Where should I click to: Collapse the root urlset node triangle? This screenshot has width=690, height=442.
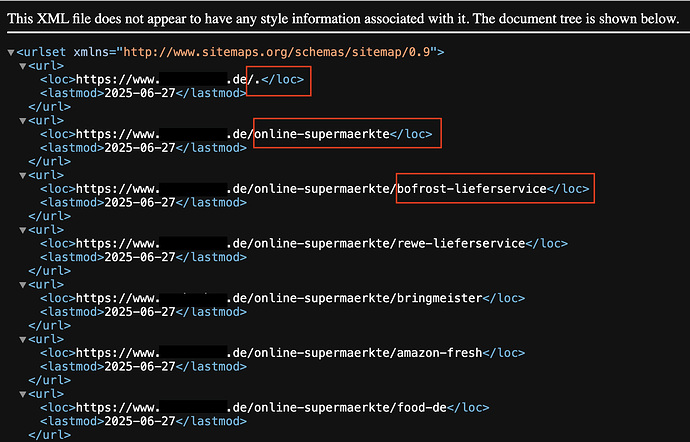point(11,53)
